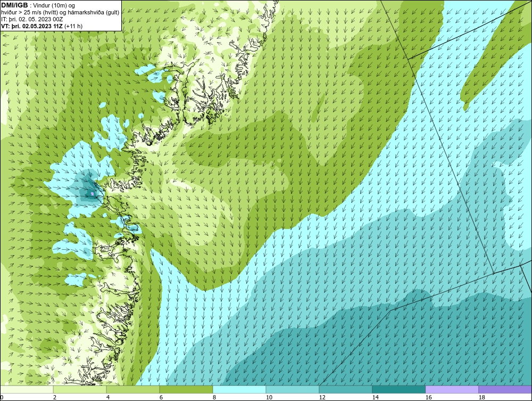Viewport: 532px width, 401px height.
Task: Click the scale label '4'
Action: coord(108,397)
